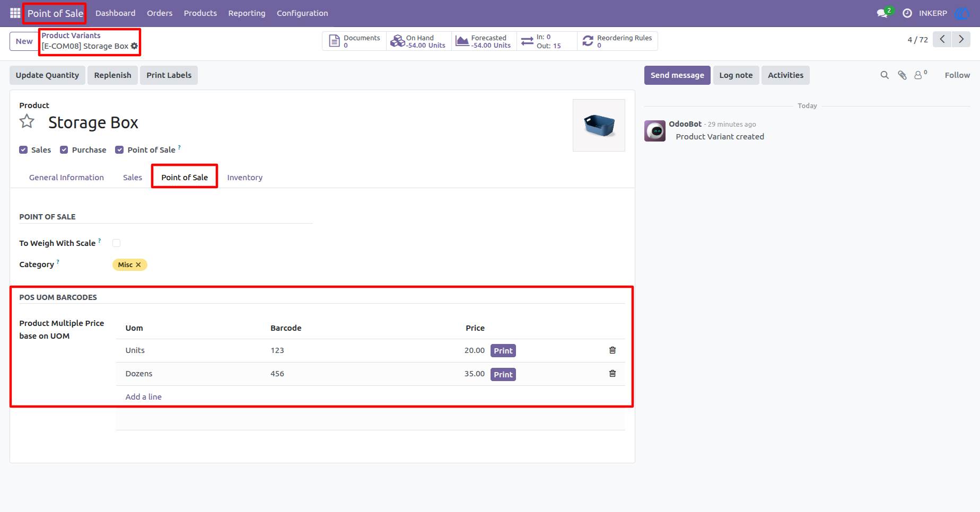Open the Configuration menu
The height and width of the screenshot is (512, 980).
(x=302, y=13)
